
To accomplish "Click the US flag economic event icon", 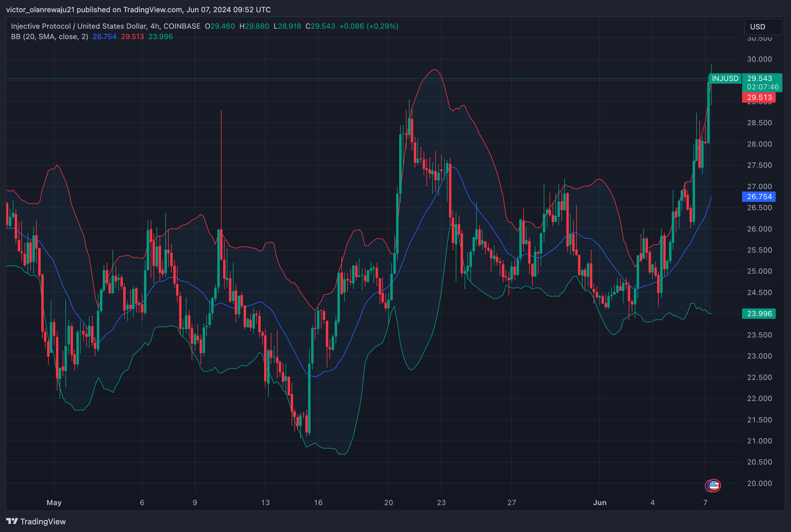I will point(714,486).
